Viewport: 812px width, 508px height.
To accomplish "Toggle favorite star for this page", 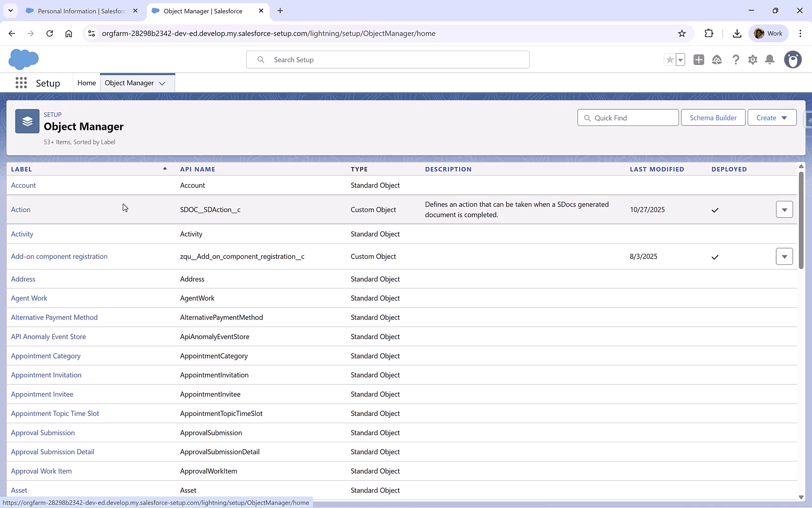I will (670, 60).
